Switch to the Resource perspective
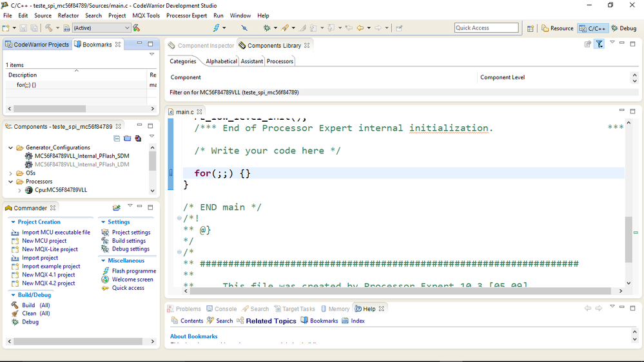This screenshot has width=644, height=362. click(558, 28)
